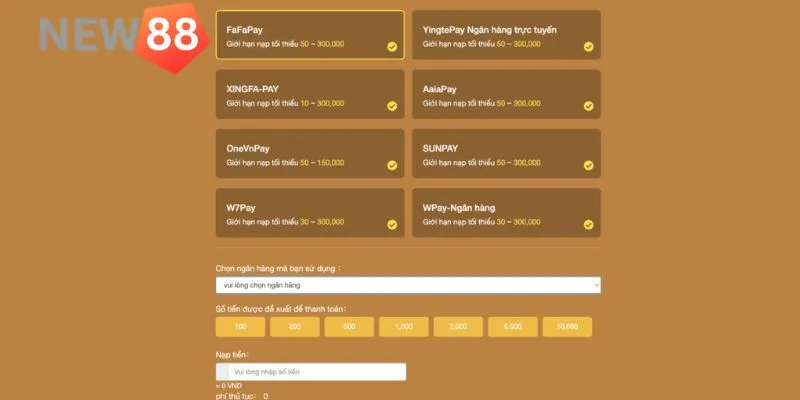Click the checkmark icon on FaFaPay
The width and height of the screenshot is (800, 400).
tap(392, 47)
